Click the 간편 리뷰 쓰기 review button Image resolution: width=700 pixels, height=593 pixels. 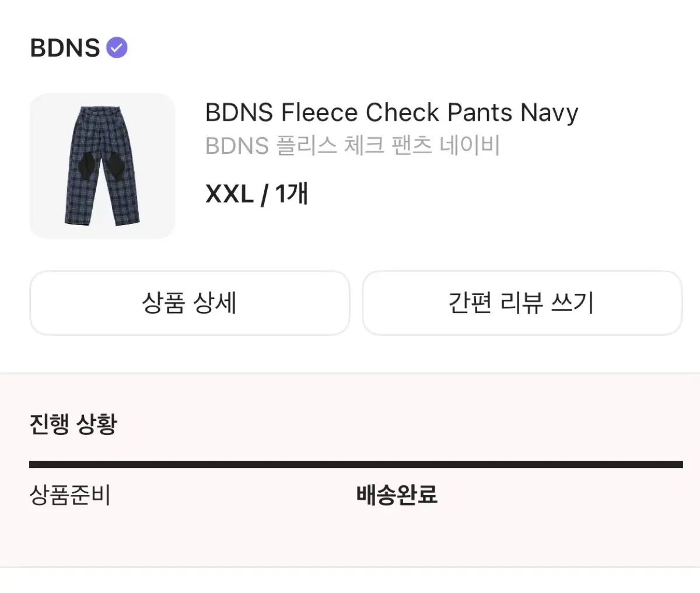pos(522,303)
